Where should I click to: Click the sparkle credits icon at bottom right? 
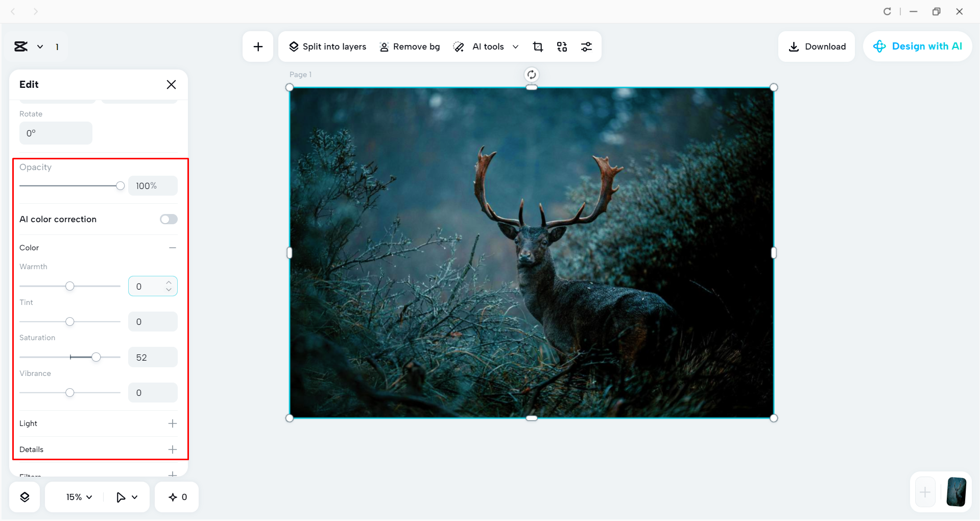pos(176,496)
